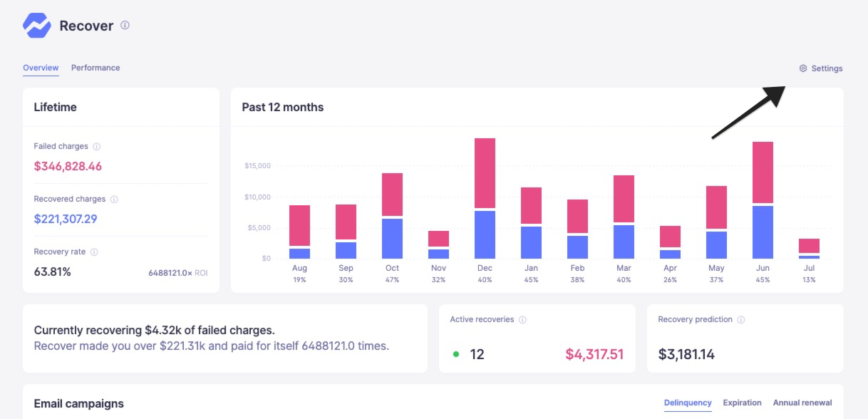868x419 pixels.
Task: Click the Recovery prediction label
Action: pos(695,319)
